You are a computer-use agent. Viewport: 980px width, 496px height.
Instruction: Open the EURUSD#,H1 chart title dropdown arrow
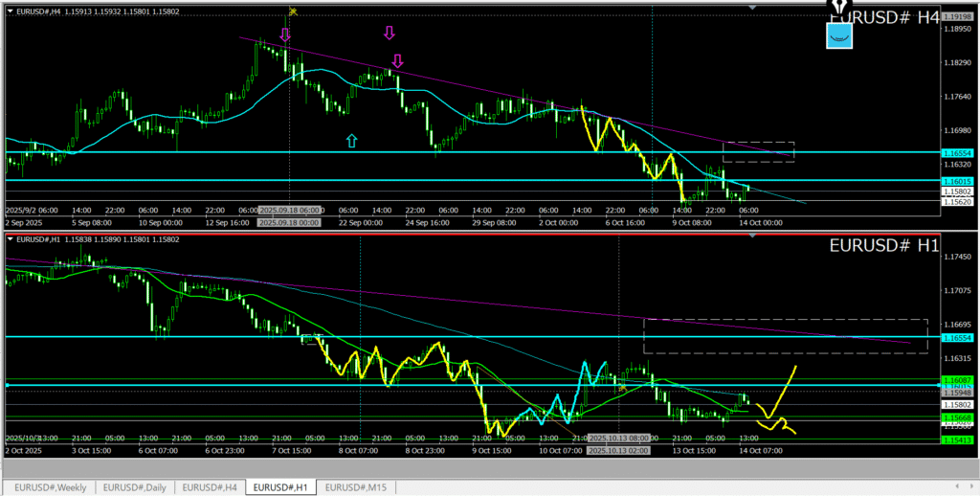[10, 238]
